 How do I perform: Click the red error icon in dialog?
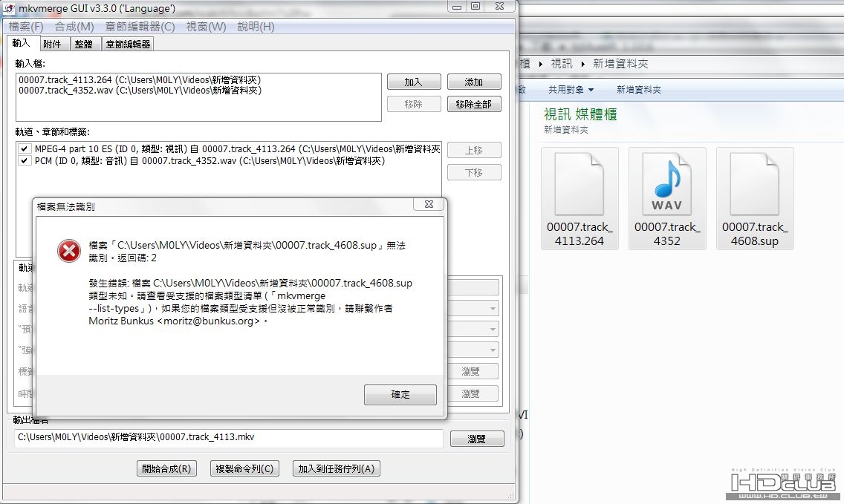(69, 251)
